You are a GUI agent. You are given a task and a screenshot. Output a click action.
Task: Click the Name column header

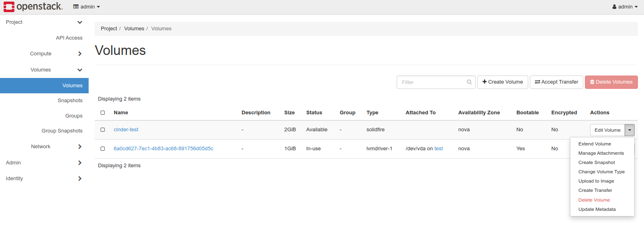121,113
